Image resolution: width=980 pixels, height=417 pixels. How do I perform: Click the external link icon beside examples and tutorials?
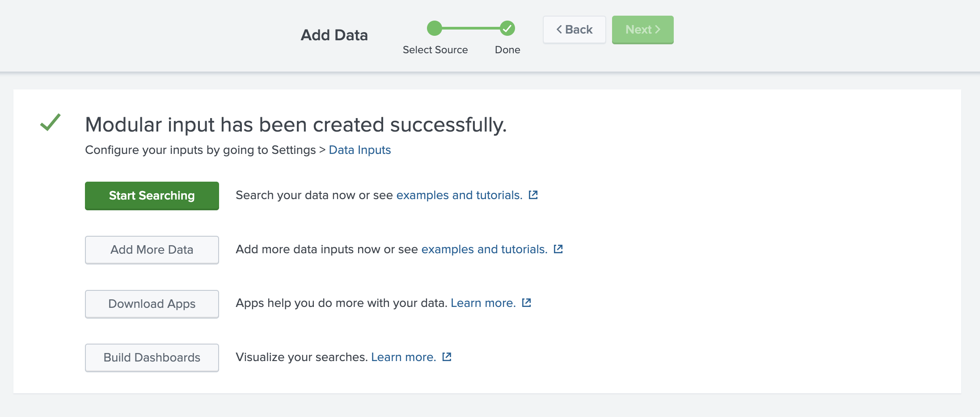[x=533, y=195]
